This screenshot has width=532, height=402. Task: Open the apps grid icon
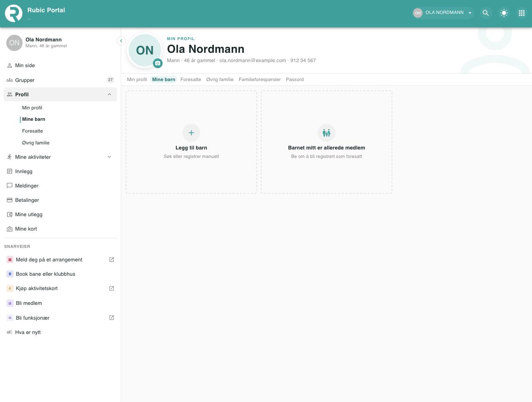coord(521,13)
